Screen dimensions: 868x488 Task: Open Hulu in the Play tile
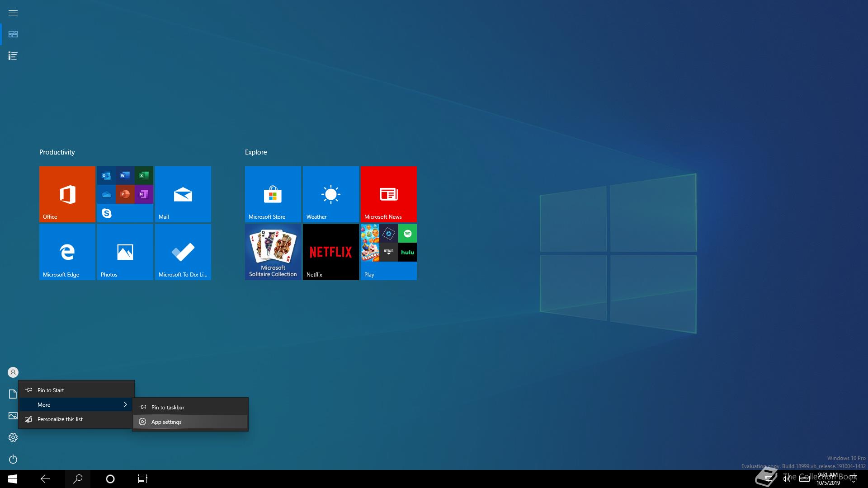tap(407, 252)
